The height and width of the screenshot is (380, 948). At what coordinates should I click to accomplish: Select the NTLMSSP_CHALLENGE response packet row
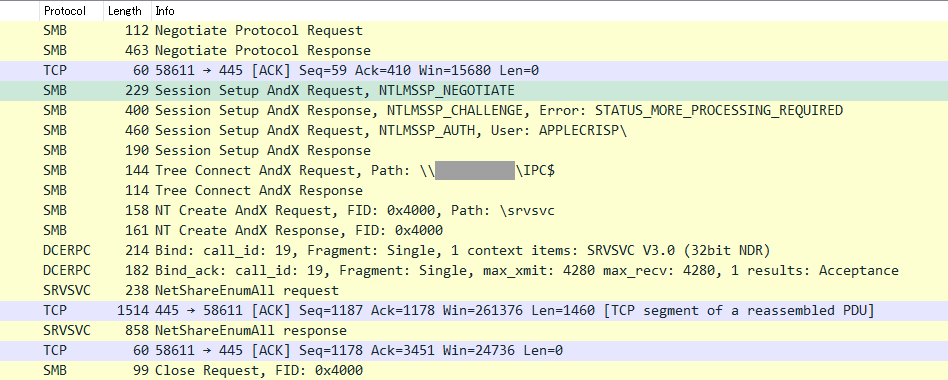pyautogui.click(x=474, y=111)
